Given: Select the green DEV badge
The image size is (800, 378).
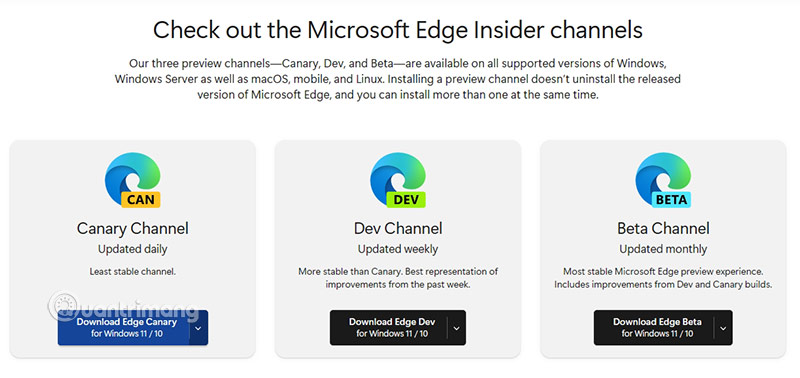Looking at the screenshot, I should click(x=406, y=200).
